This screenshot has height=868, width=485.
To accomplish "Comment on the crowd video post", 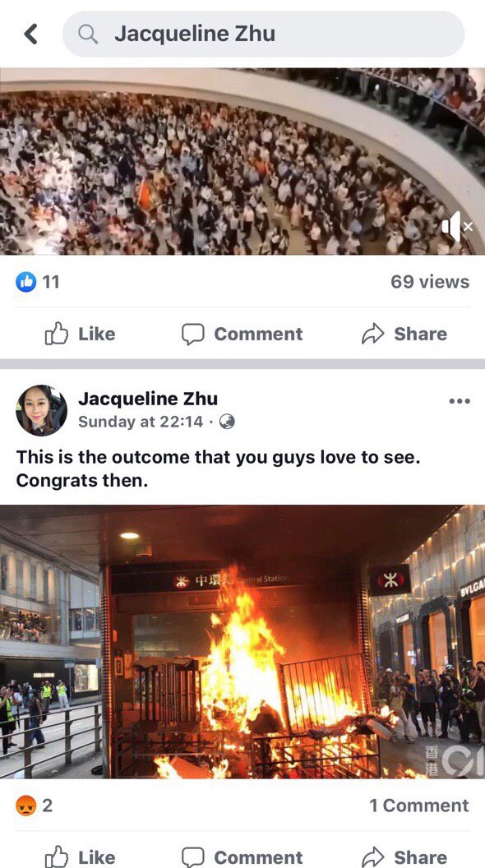I will [242, 334].
